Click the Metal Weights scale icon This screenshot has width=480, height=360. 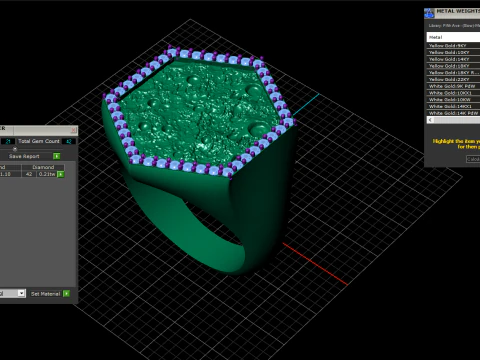point(429,13)
